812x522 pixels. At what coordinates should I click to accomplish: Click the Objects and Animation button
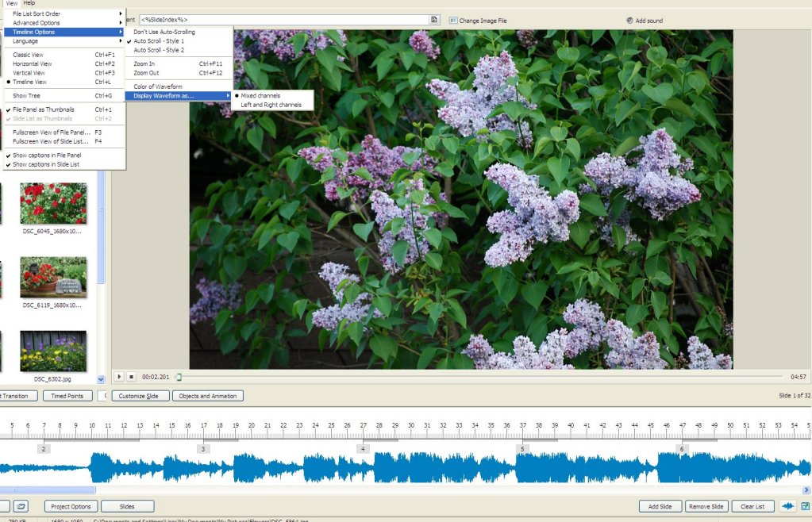pos(206,396)
